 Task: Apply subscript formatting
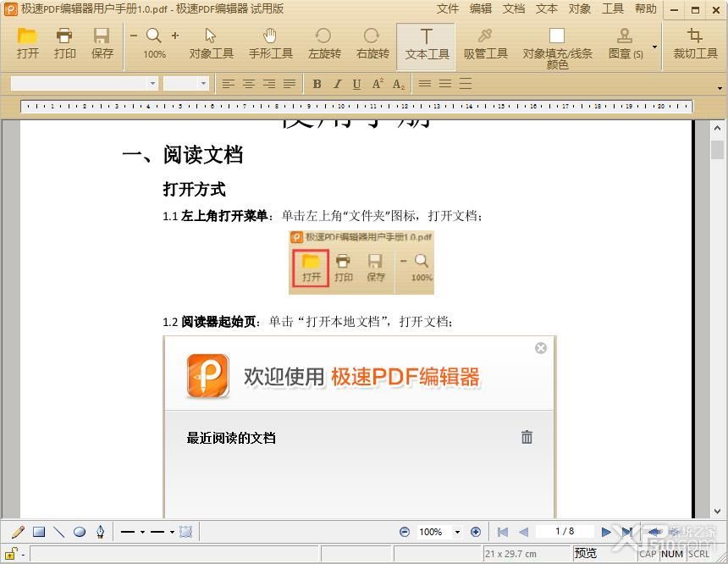tap(399, 84)
